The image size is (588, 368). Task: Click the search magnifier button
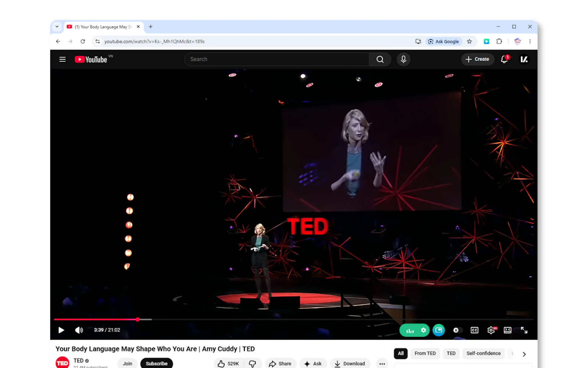click(380, 59)
